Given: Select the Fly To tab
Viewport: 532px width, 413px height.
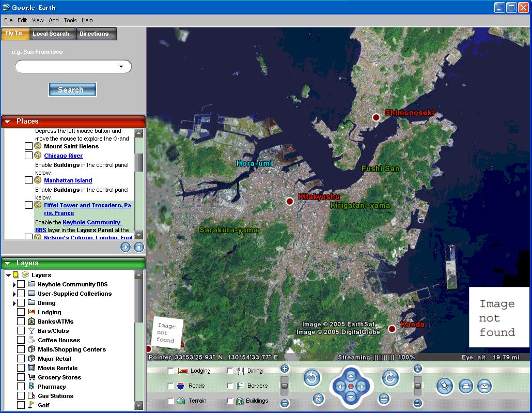Looking at the screenshot, I should coord(15,33).
